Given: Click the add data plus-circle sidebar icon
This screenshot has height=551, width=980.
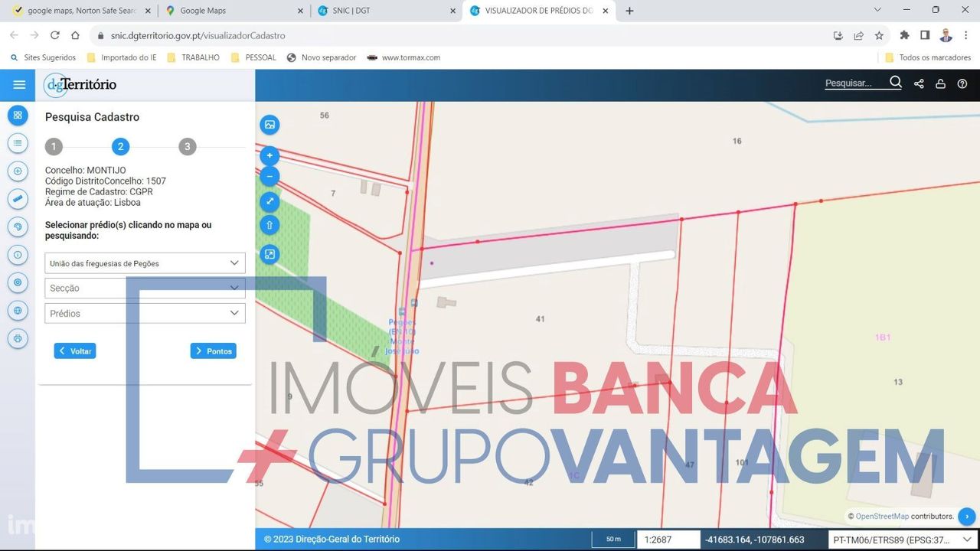Looking at the screenshot, I should [18, 171].
